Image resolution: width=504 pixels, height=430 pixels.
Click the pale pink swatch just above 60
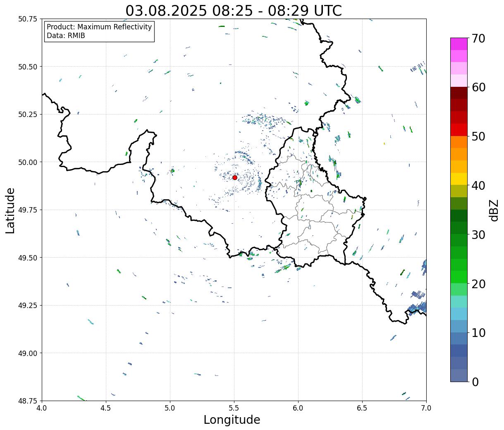tap(459, 81)
